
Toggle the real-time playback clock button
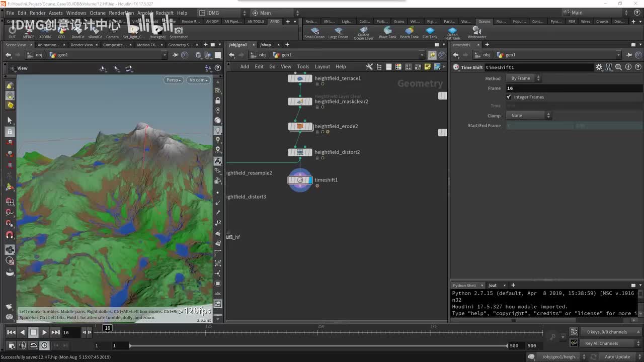(44, 345)
